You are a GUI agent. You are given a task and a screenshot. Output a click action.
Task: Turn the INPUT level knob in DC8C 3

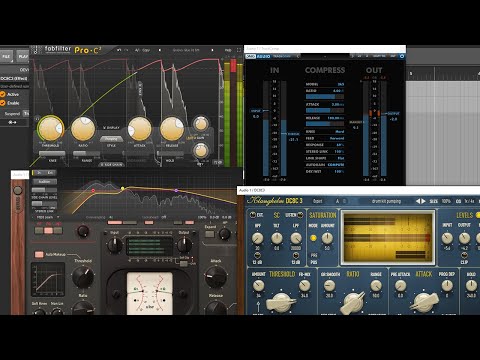tap(447, 238)
